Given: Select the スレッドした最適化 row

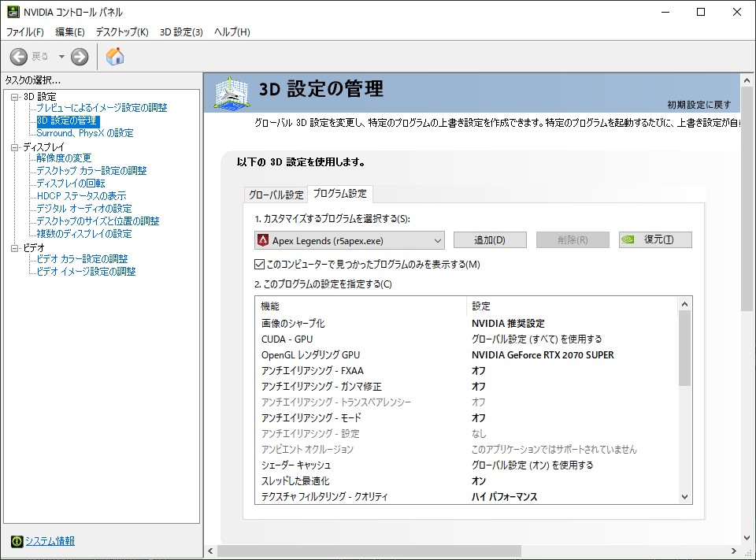Looking at the screenshot, I should point(466,481).
